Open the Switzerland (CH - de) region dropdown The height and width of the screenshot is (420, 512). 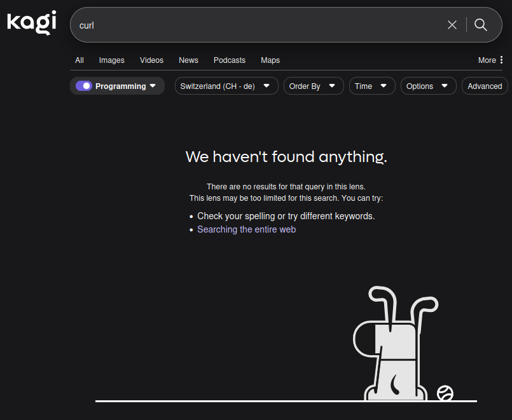[226, 86]
